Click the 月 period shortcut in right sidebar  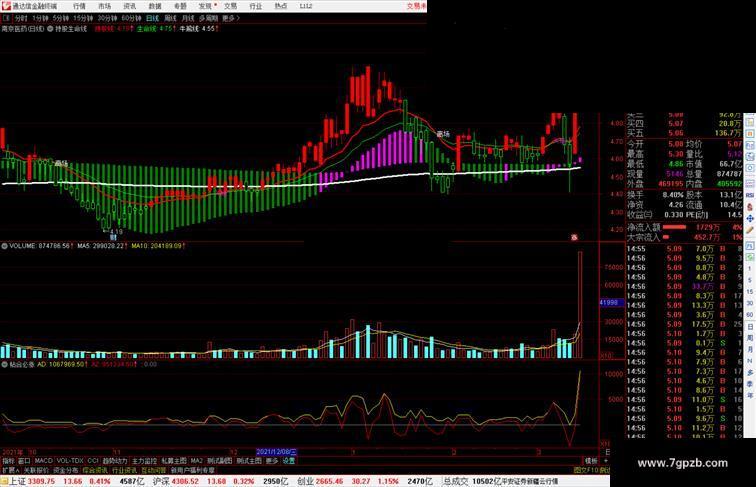click(x=750, y=350)
